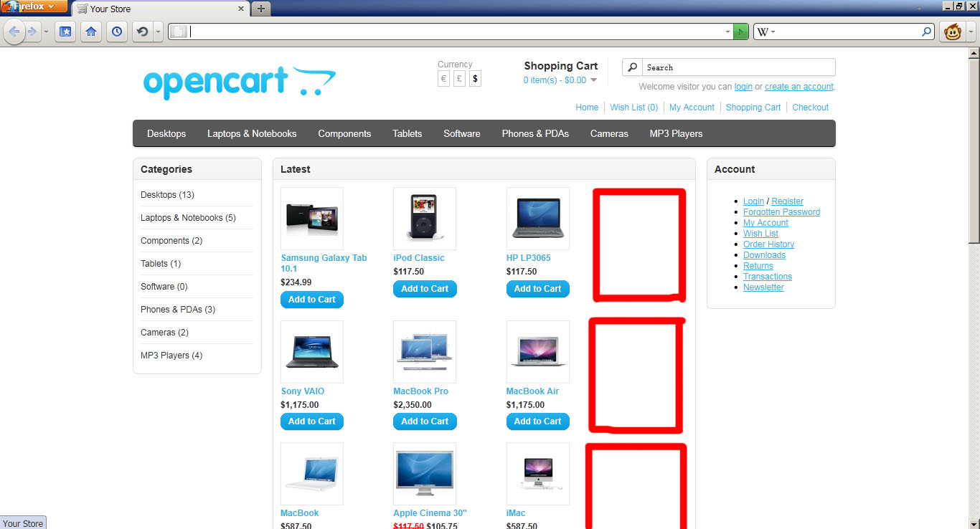This screenshot has height=529, width=980.
Task: Open 'create an account' link in welcome text
Action: pos(799,87)
